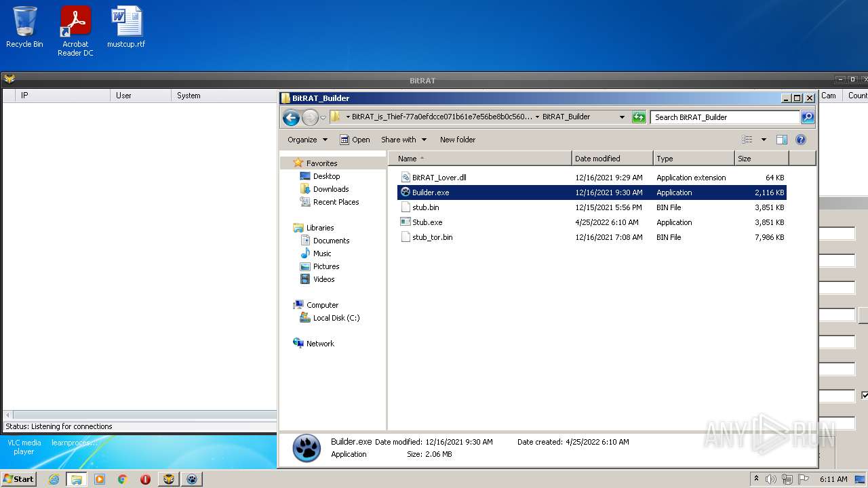Click the Refresh button beside the address bar
This screenshot has height=488, width=868.
(638, 117)
